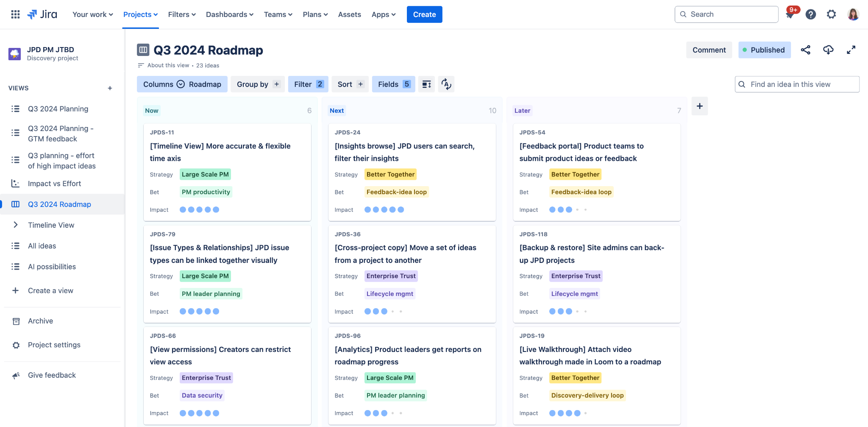Click the Find an idea search field
Viewport: 868px width, 427px height.
797,84
